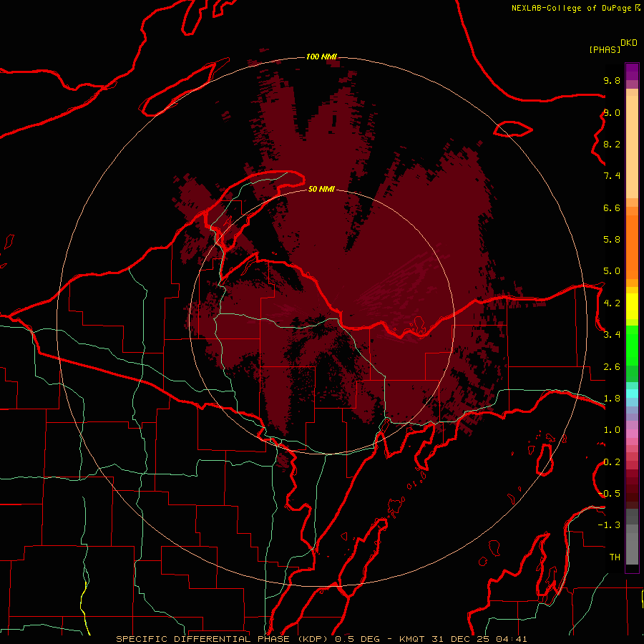
Task: Click the 5.8 value on color scale
Action: click(x=612, y=240)
